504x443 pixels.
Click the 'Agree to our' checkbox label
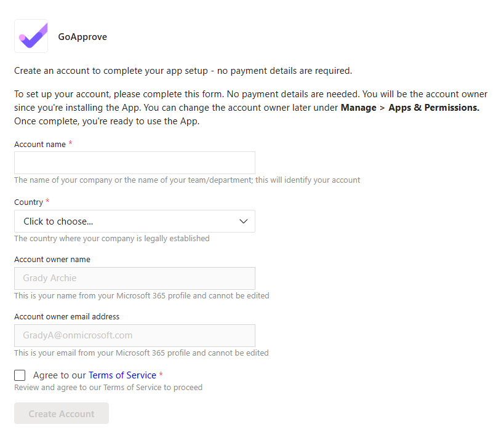(x=60, y=375)
